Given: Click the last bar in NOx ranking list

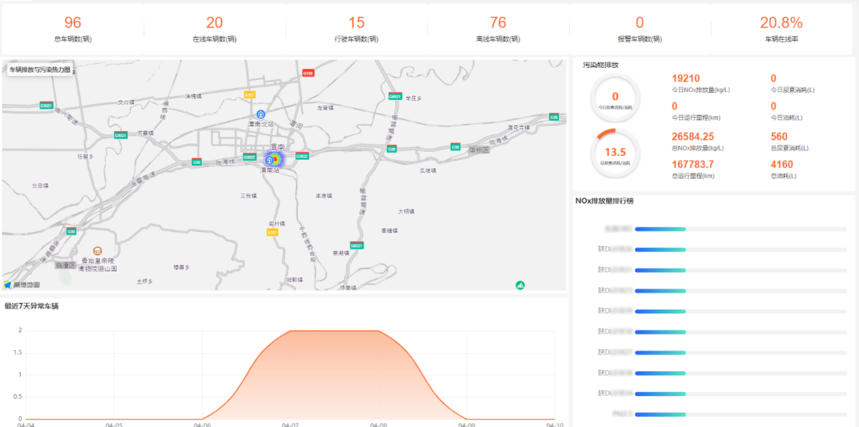Looking at the screenshot, I should [x=660, y=412].
